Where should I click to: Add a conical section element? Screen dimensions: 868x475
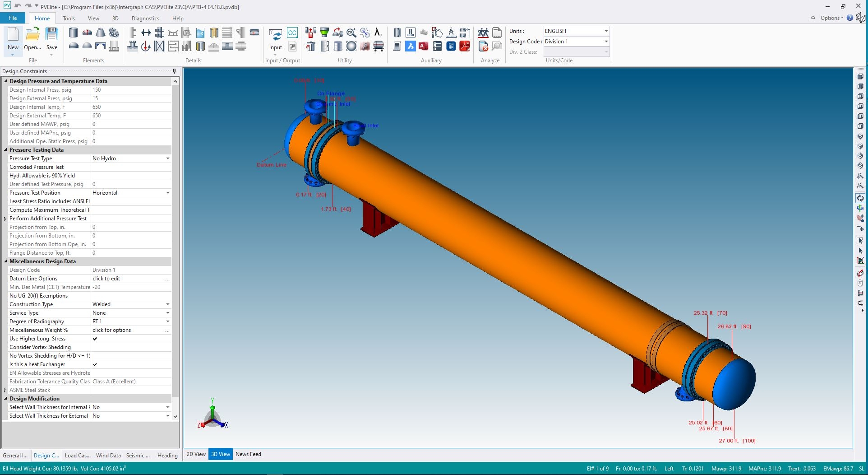(101, 33)
